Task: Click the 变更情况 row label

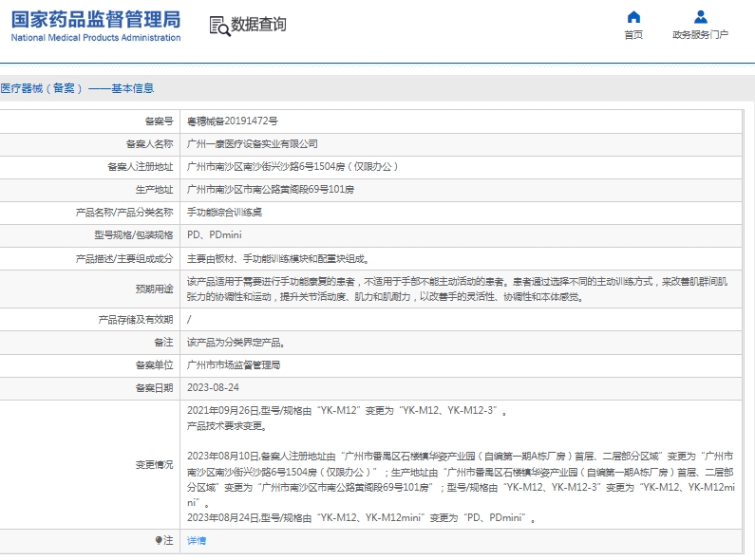Action: tap(154, 464)
